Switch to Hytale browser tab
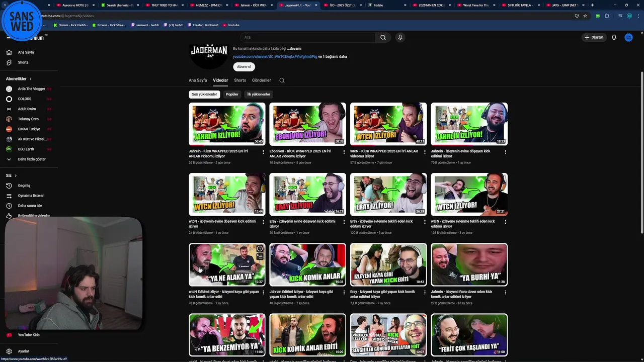This screenshot has width=644, height=362. [x=386, y=5]
